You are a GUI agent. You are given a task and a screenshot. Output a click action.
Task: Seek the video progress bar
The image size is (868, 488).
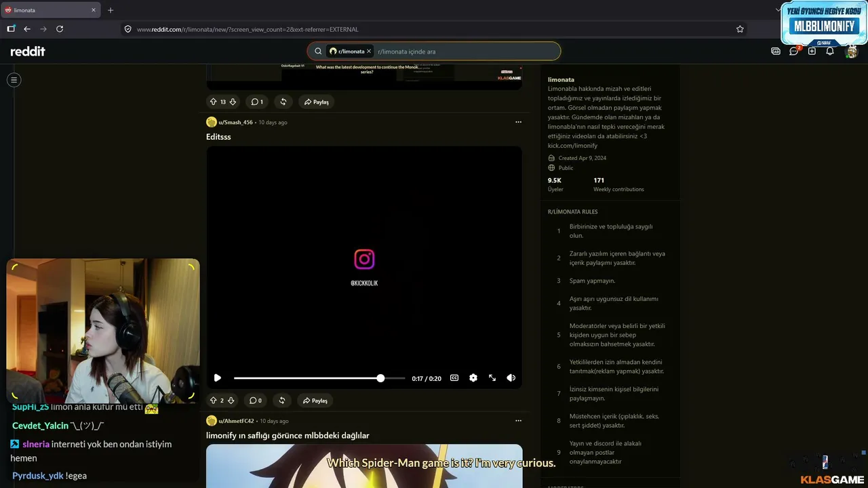319,378
